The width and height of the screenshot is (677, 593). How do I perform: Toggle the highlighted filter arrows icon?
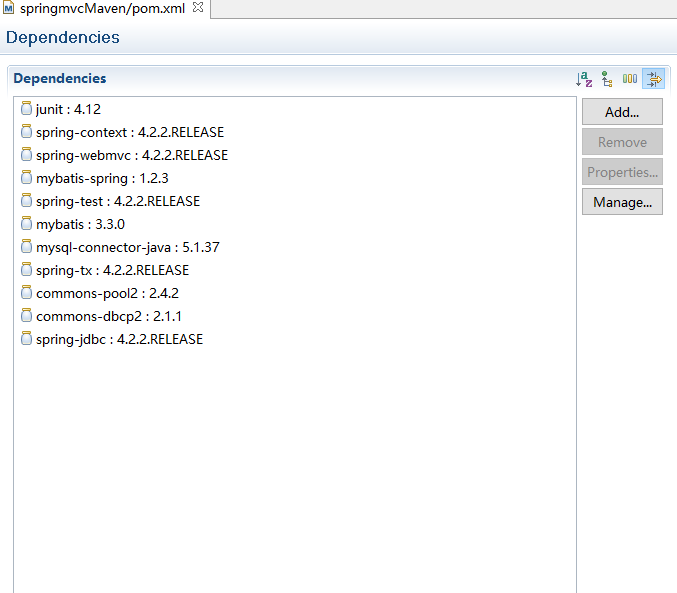click(654, 79)
